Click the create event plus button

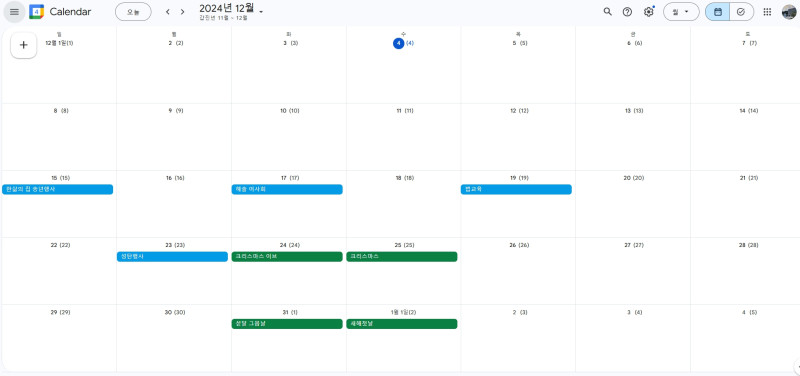pyautogui.click(x=23, y=45)
